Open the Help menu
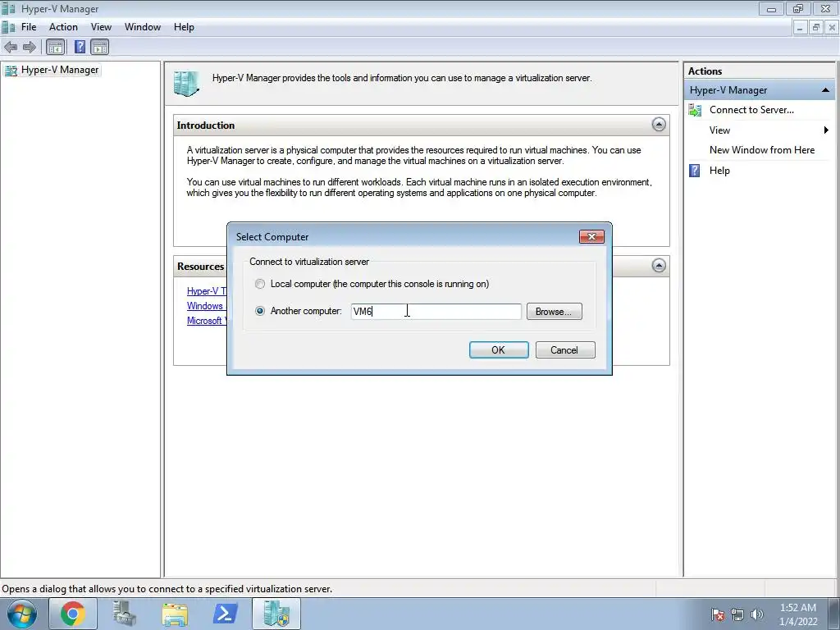The height and width of the screenshot is (630, 840). click(x=184, y=27)
